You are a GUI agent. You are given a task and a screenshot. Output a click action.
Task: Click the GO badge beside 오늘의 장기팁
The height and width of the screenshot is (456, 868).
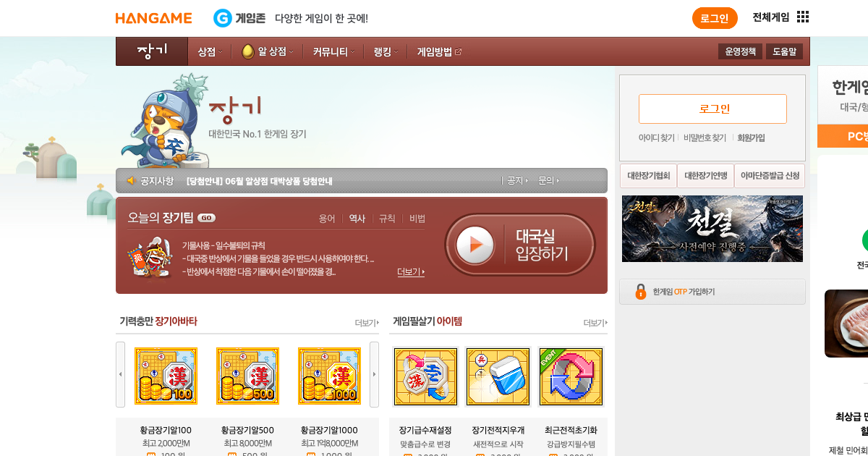[x=206, y=218]
